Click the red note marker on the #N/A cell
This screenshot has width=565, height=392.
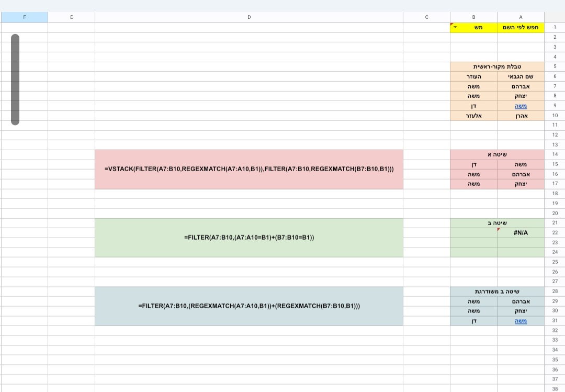[498, 230]
